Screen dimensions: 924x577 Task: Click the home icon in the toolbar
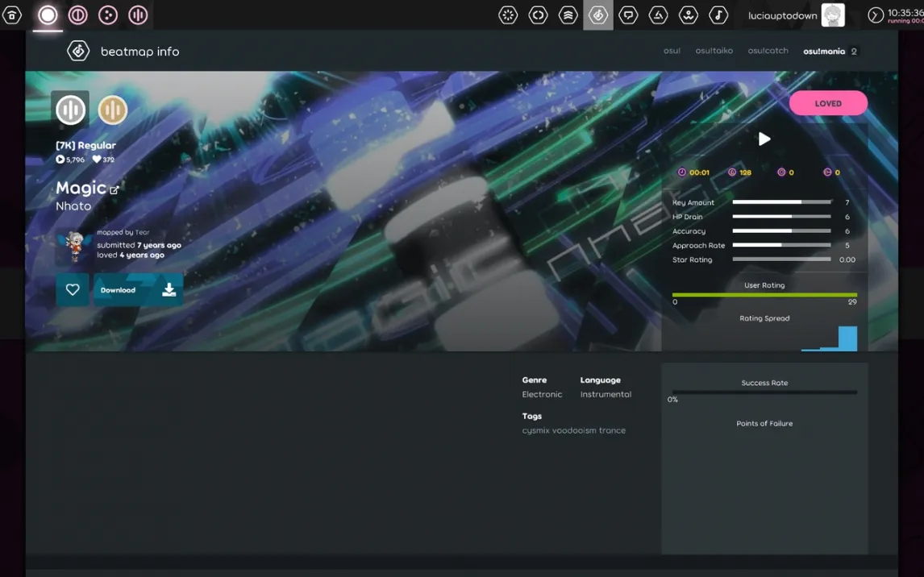point(12,15)
